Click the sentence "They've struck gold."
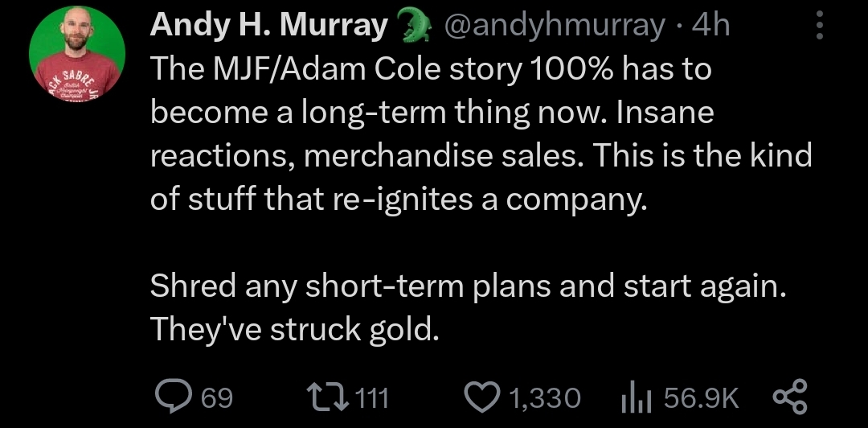Image resolution: width=868 pixels, height=428 pixels. pyautogui.click(x=294, y=330)
